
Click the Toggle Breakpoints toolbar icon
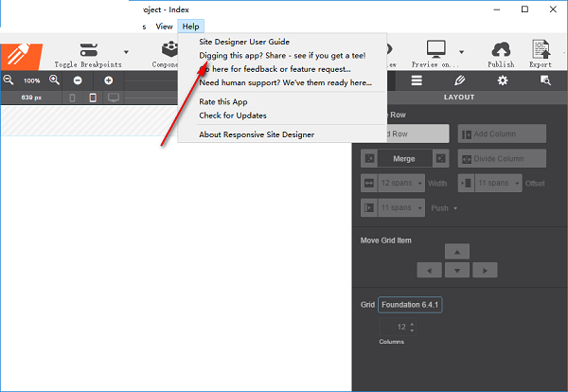point(89,49)
